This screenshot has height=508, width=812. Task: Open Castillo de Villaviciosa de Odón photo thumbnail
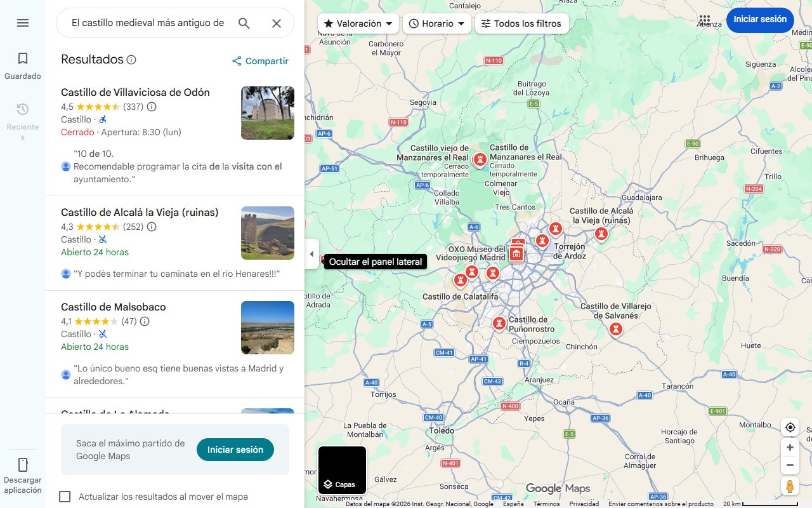267,113
